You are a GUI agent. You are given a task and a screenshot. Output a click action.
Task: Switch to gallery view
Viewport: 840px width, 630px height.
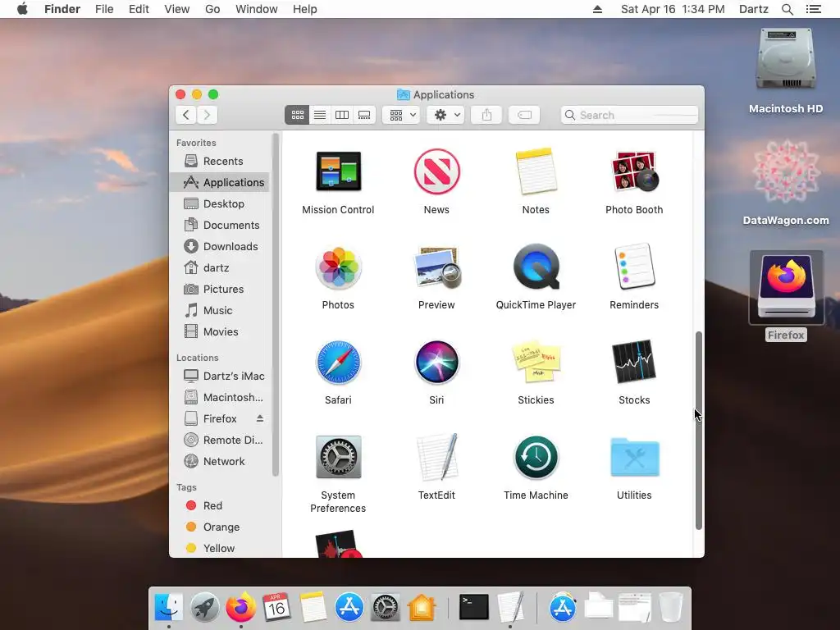(x=364, y=115)
